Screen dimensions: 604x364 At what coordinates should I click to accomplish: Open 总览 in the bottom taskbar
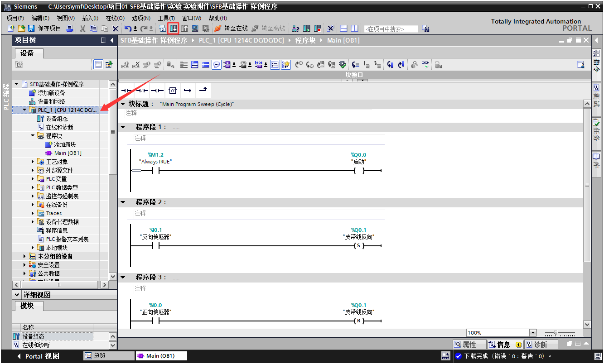[x=109, y=356]
